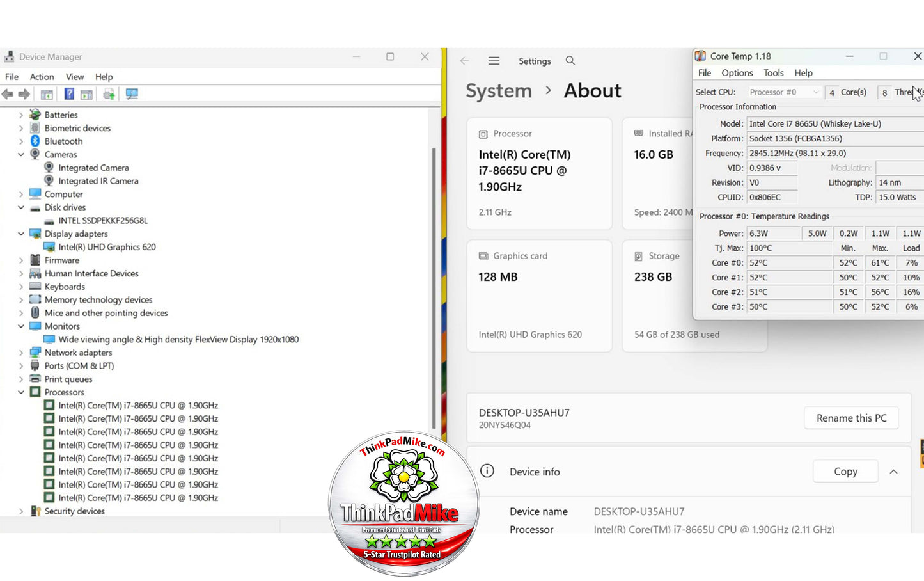Open the Settings hamburger navigation menu
This screenshot has height=581, width=924.
click(494, 61)
